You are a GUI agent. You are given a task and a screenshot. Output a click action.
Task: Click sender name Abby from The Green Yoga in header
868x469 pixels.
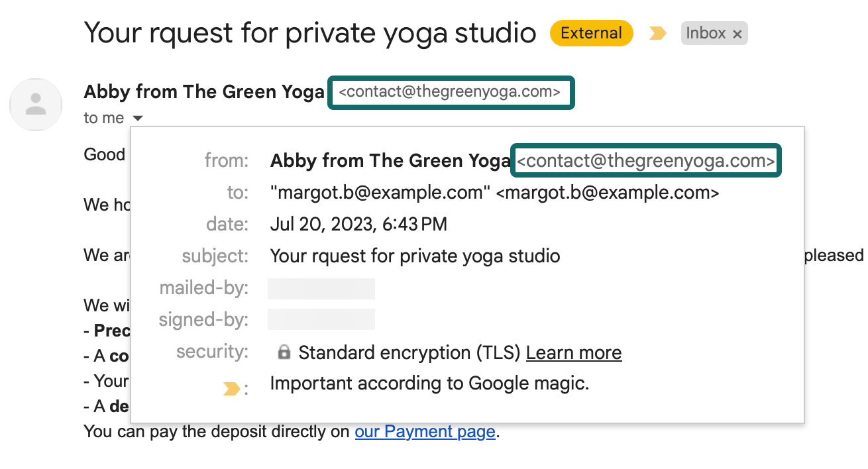tap(203, 92)
